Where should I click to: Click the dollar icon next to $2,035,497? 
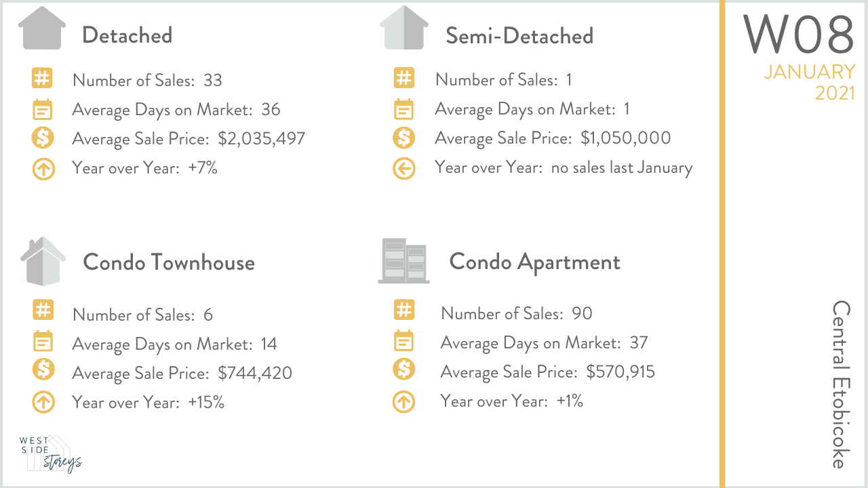tap(42, 138)
